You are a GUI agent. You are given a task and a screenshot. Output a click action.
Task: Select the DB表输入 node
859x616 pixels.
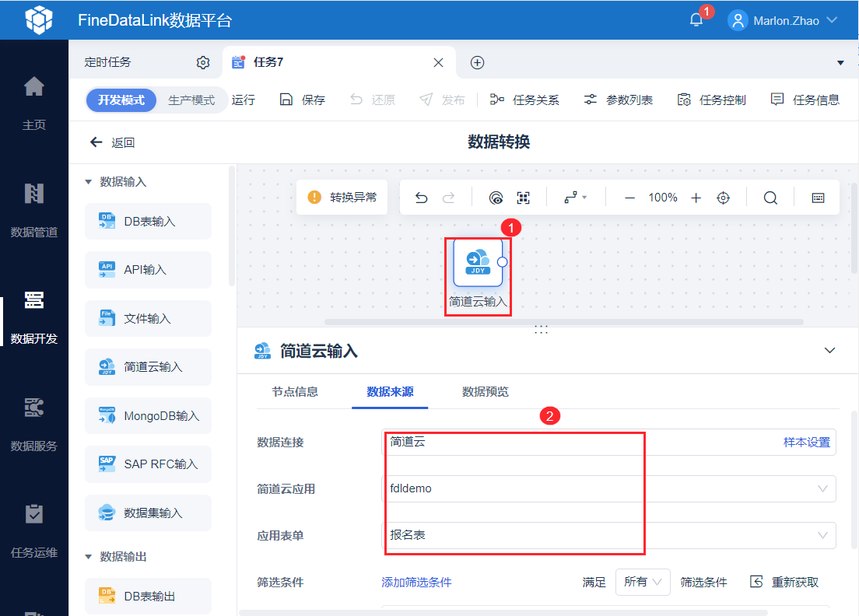click(148, 221)
